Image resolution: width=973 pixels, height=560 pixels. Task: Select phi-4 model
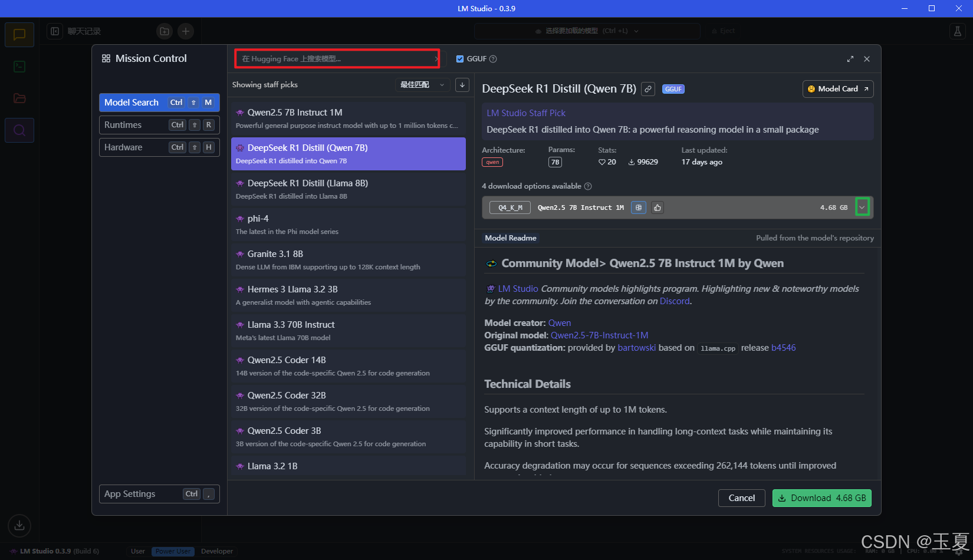349,225
